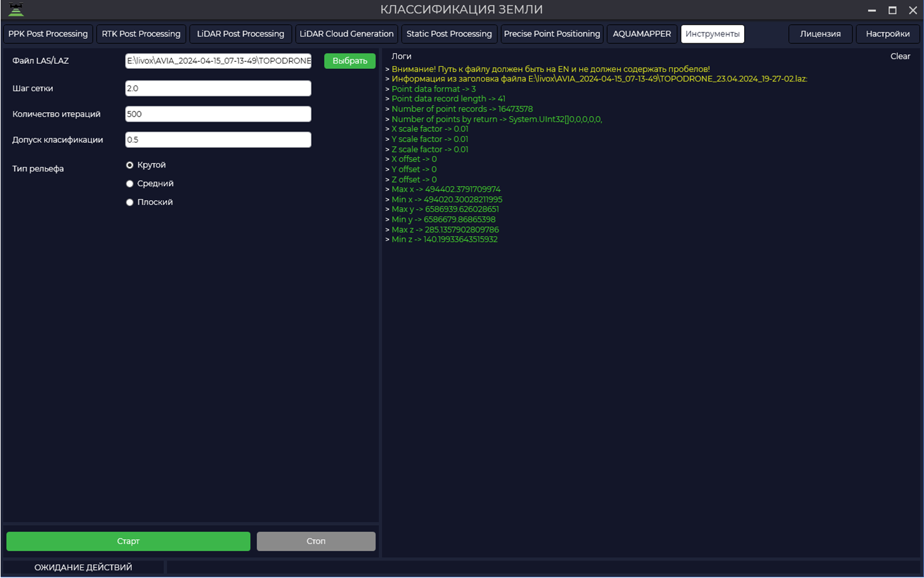Minimize the application window
The width and height of the screenshot is (924, 578).
872,10
